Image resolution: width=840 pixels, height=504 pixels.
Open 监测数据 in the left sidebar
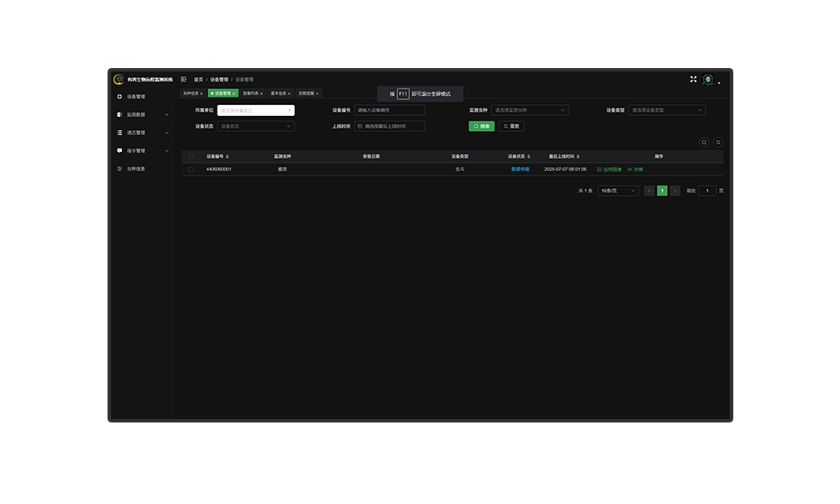136,114
